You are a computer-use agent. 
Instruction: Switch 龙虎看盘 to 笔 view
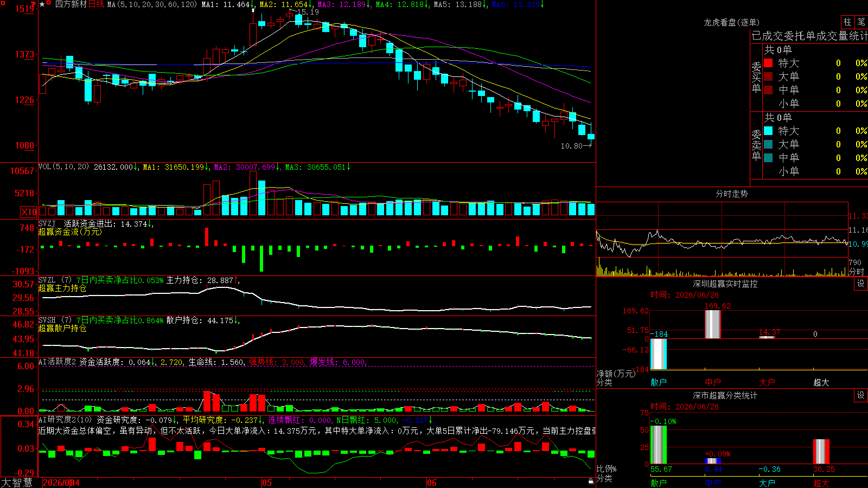click(x=861, y=22)
